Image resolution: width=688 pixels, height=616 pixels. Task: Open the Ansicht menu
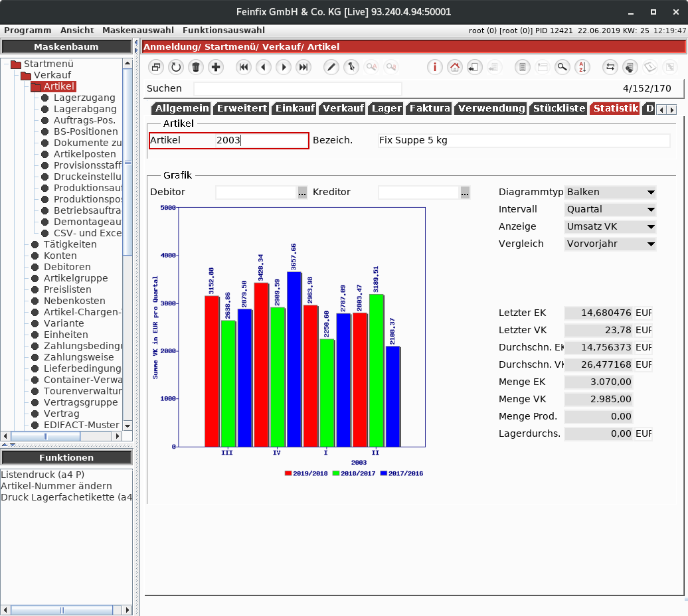point(77,31)
